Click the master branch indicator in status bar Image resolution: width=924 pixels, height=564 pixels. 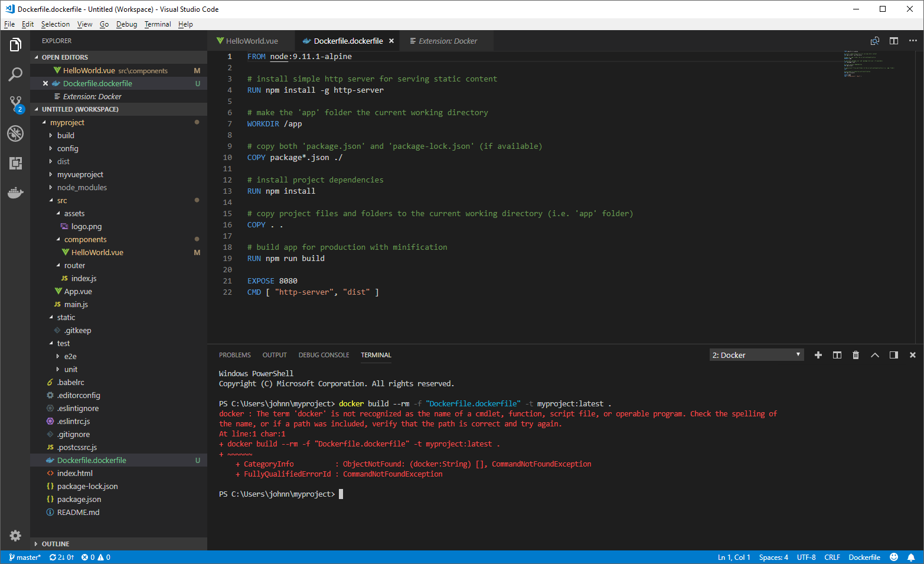(24, 558)
